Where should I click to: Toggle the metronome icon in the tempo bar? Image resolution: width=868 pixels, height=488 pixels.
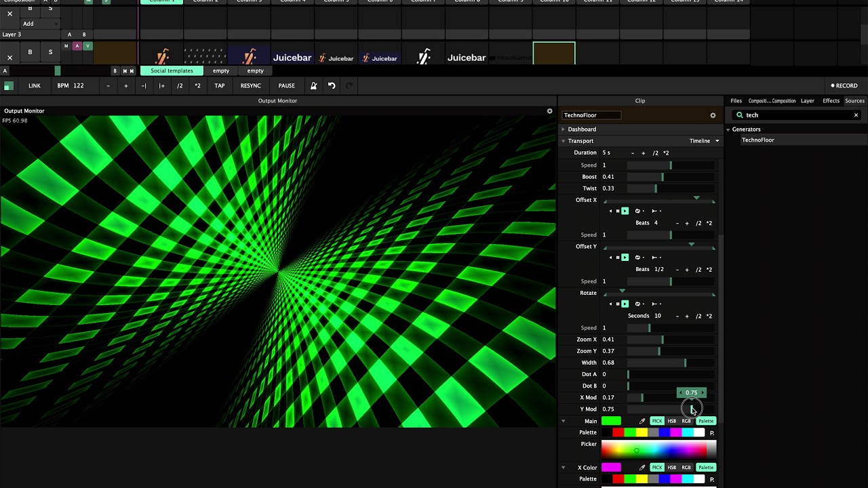click(313, 86)
